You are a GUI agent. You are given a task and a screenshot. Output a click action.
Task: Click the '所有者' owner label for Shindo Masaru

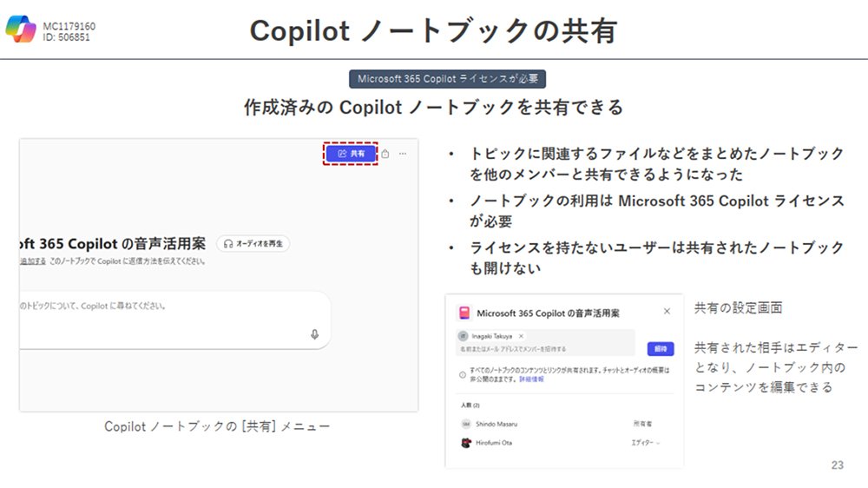[x=642, y=424]
